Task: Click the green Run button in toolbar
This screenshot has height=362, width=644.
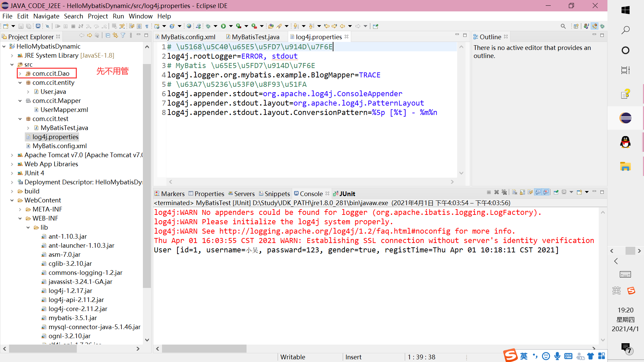Action: pos(223,26)
